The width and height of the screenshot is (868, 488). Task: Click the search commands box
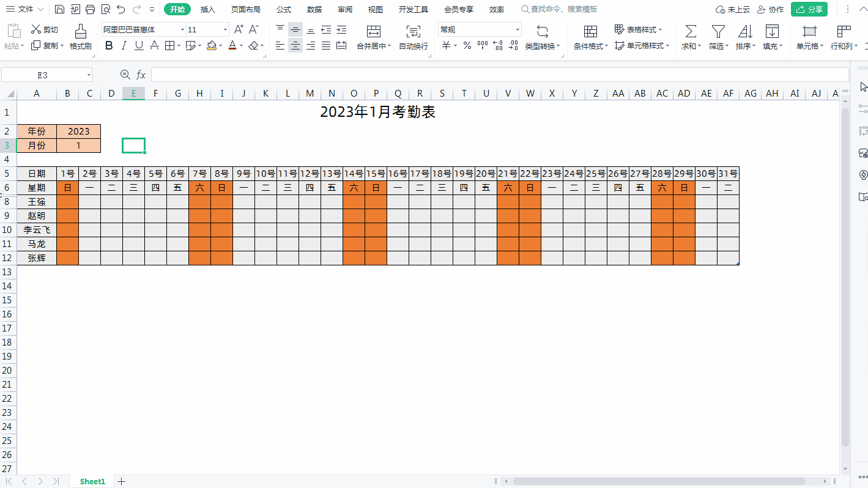[560, 9]
